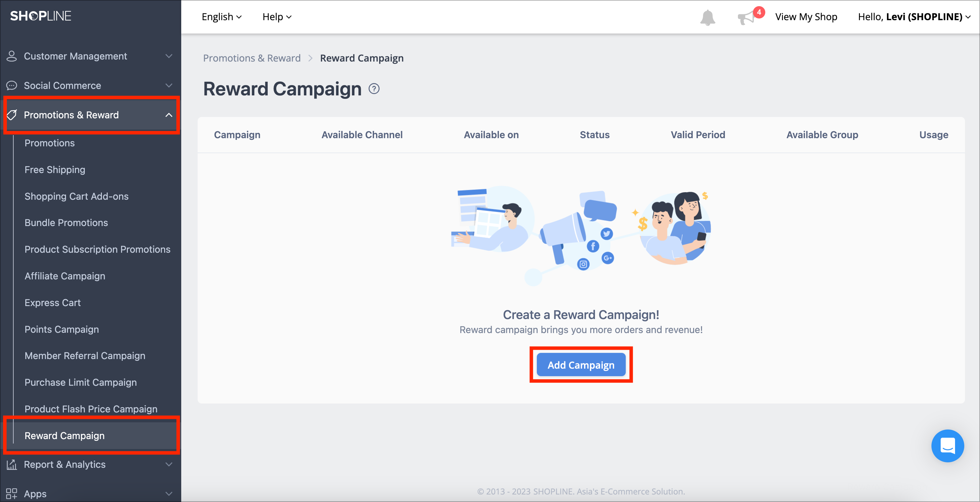Open the help question mark beside Reward Campaign
Viewport: 980px width, 502px height.
[x=374, y=89]
